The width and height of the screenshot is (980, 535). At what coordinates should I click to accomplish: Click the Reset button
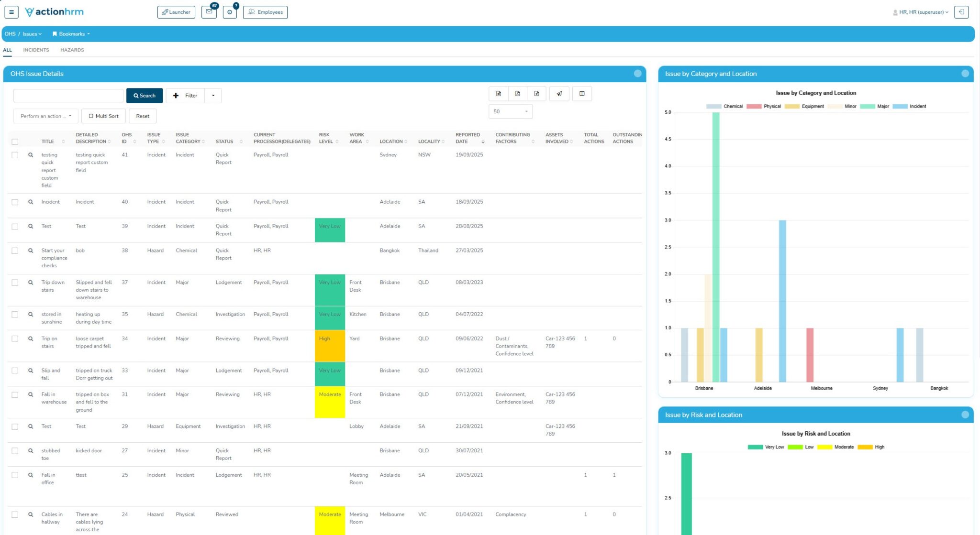(x=143, y=116)
